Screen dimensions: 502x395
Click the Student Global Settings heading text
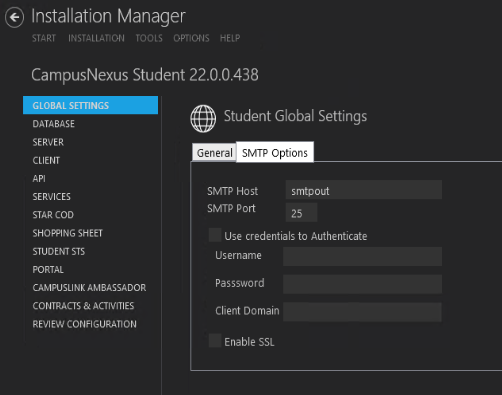295,116
